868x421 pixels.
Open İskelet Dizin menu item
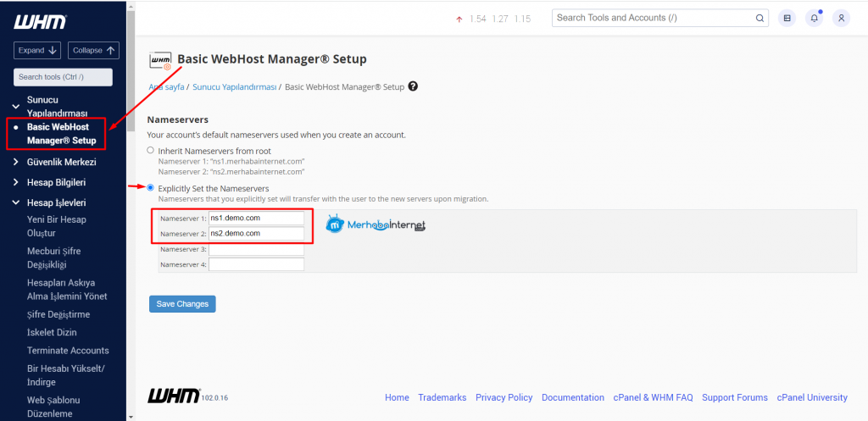(52, 333)
